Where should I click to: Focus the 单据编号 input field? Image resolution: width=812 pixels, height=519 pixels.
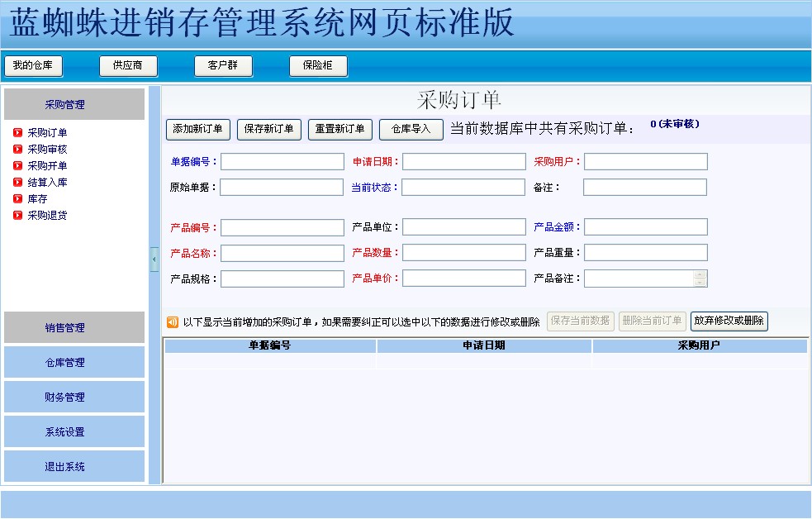(283, 162)
